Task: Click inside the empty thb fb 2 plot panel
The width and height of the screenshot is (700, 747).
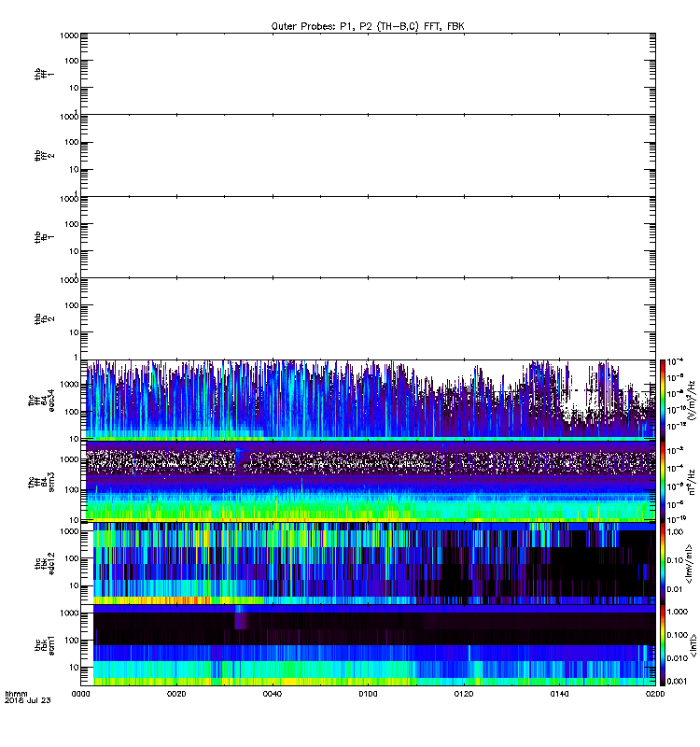Action: [x=368, y=318]
